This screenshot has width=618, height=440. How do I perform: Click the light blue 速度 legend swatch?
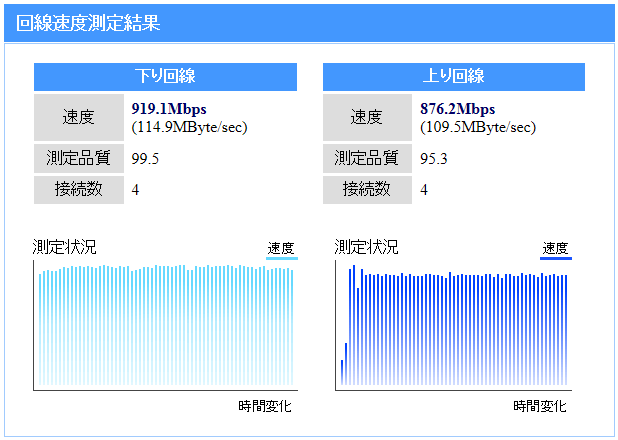pyautogui.click(x=282, y=258)
